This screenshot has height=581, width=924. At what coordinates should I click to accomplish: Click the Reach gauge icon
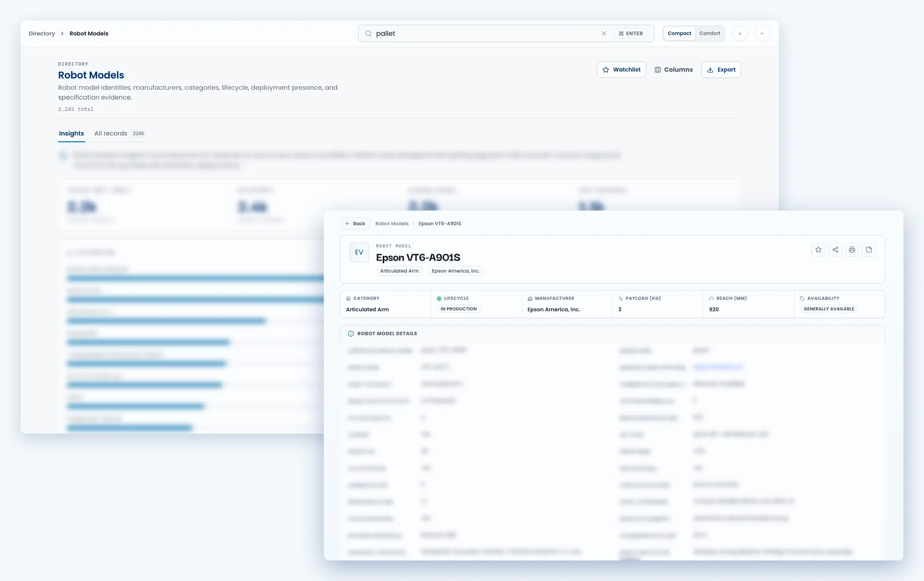(x=711, y=298)
